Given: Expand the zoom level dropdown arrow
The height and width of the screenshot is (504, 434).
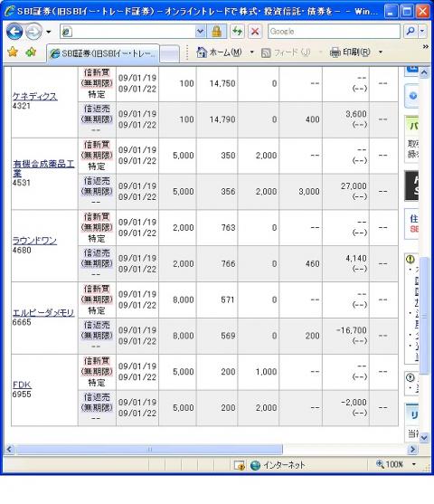Looking at the screenshot, I should (414, 464).
